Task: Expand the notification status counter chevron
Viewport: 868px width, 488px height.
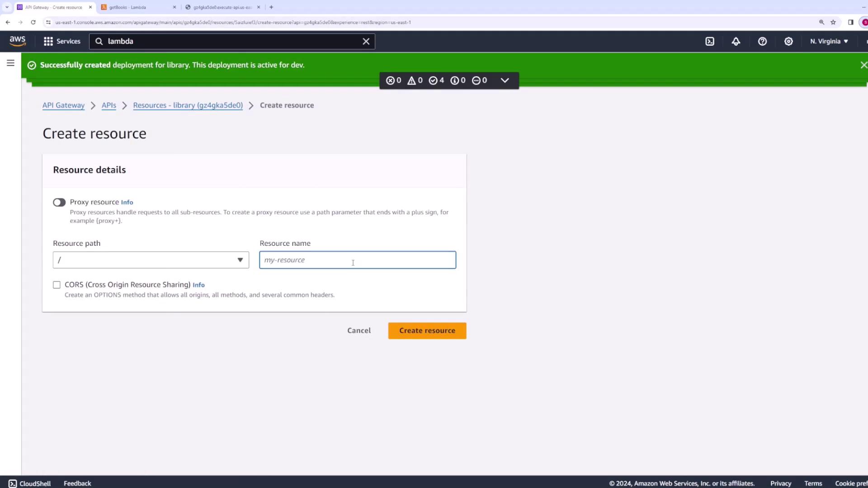Action: point(505,80)
